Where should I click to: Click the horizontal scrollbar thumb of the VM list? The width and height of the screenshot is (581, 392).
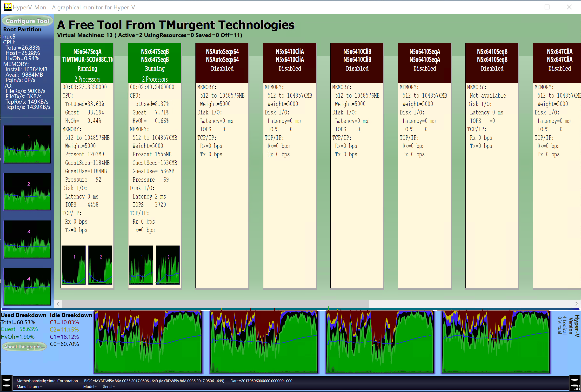point(215,304)
